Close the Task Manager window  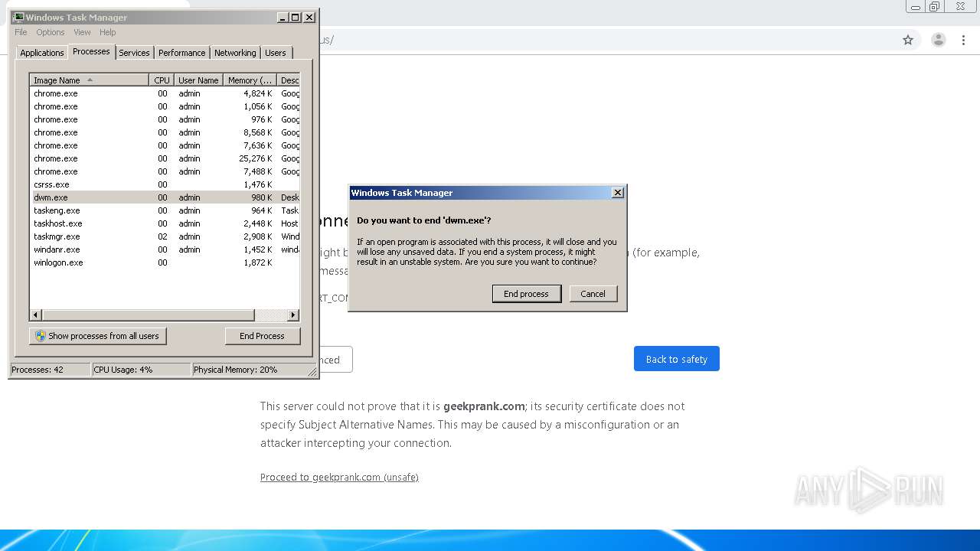click(x=309, y=18)
